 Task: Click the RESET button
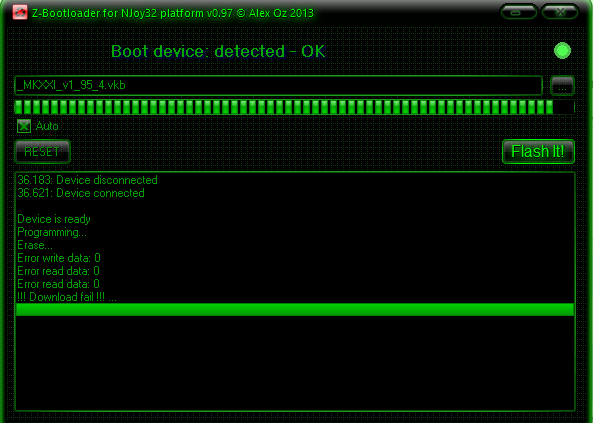point(43,152)
